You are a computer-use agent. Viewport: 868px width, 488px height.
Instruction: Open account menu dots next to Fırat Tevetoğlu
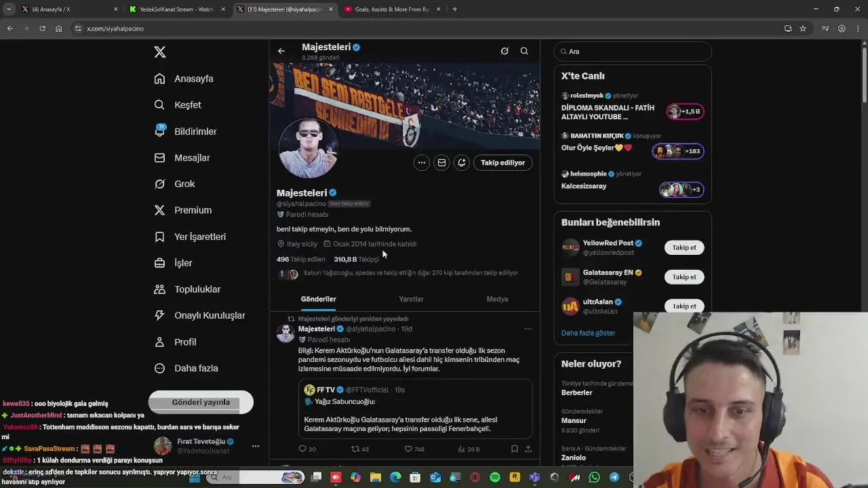point(255,446)
